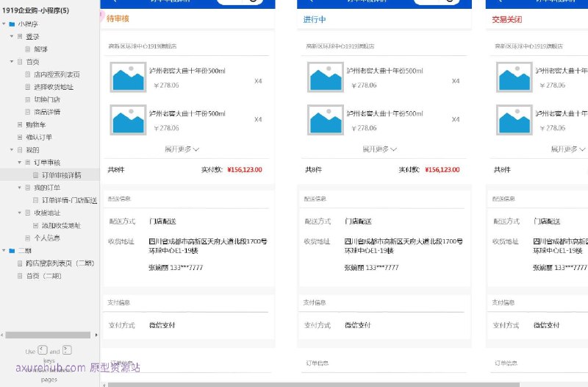Click lower product thumbnail in 进行中 order
This screenshot has width=588, height=387.
(x=326, y=120)
